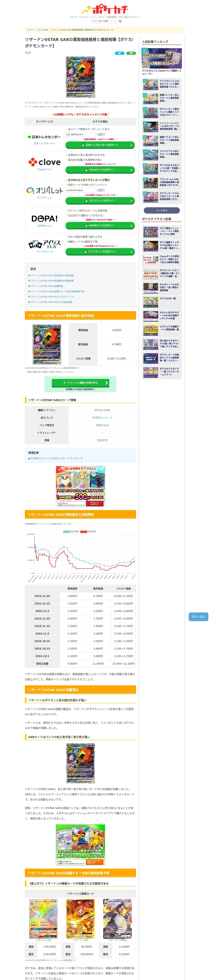Open the リザードンEX related card thumbnail
Screen dimensions: 210x980
(x=80, y=918)
